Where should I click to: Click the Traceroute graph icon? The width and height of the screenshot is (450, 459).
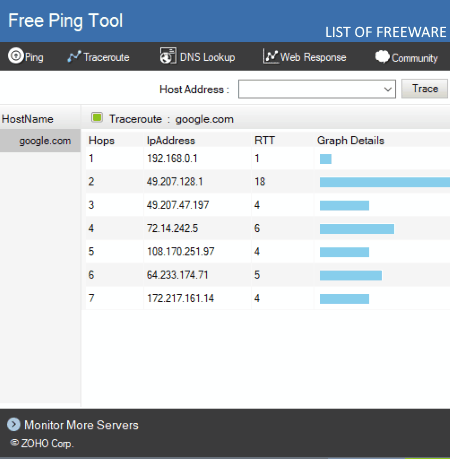pyautogui.click(x=74, y=57)
